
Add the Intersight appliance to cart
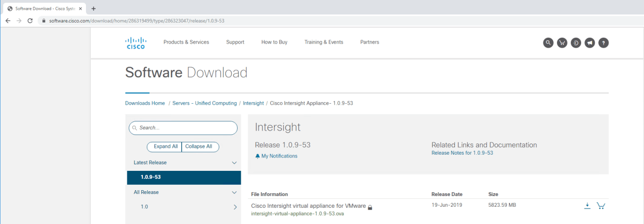click(x=601, y=206)
